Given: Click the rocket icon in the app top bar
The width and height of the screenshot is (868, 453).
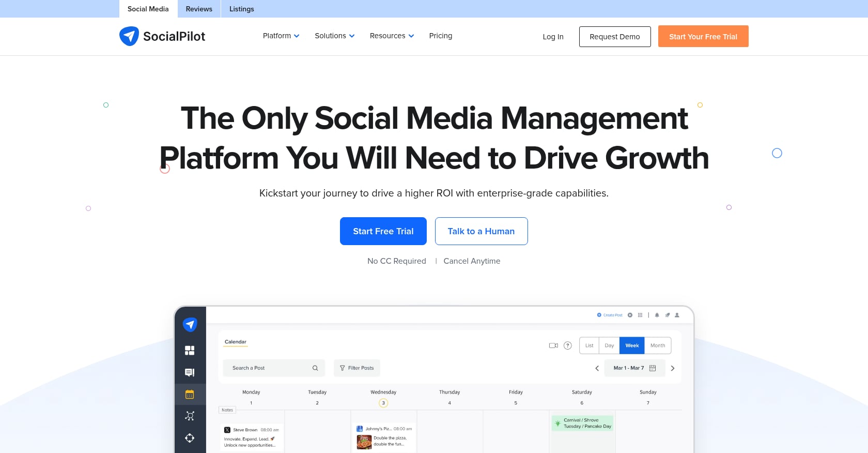Looking at the screenshot, I should (x=668, y=315).
